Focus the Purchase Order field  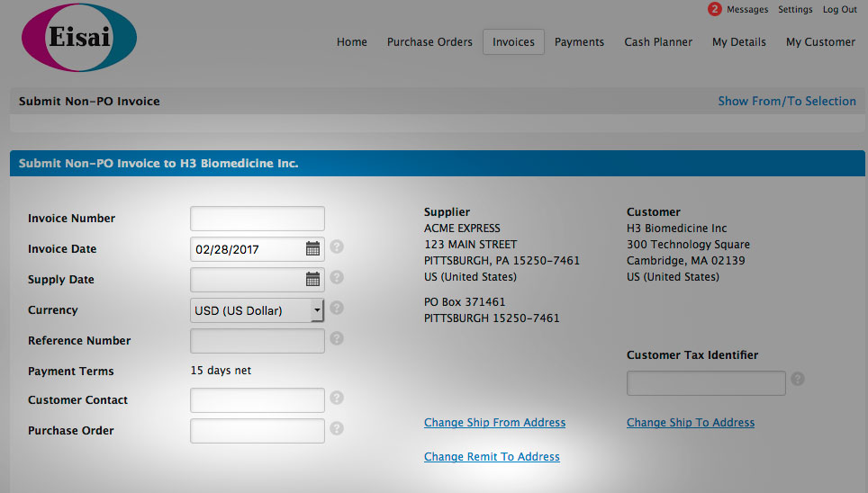point(258,431)
